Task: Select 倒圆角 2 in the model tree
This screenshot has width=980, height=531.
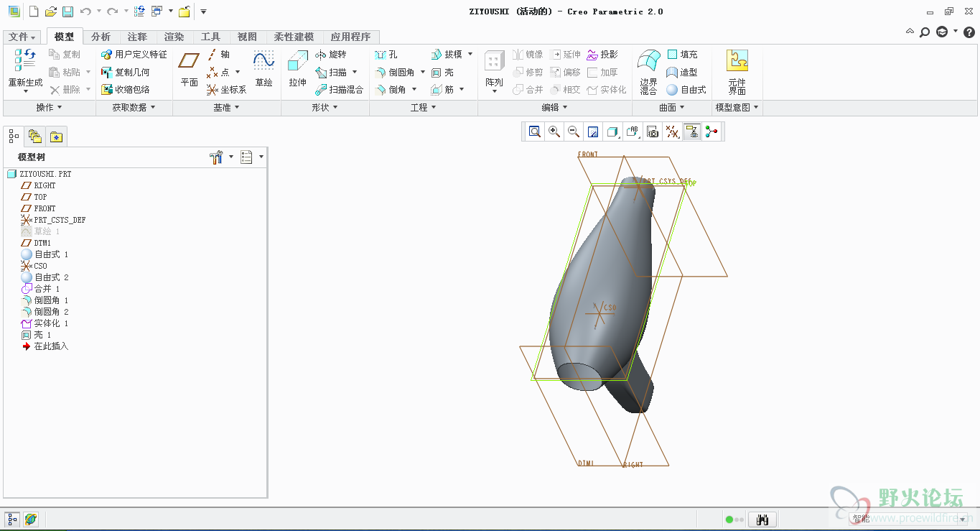Action: click(x=45, y=312)
